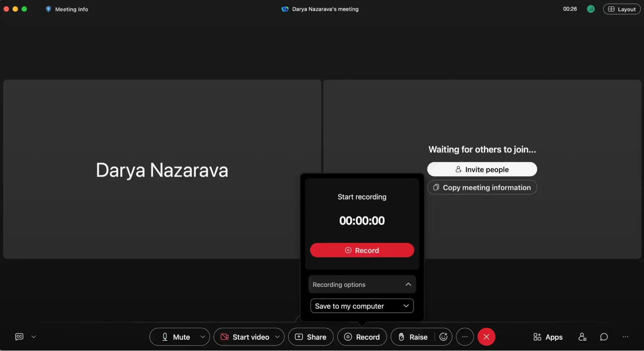
Task: Check the connection quality indicator
Action: point(591,9)
